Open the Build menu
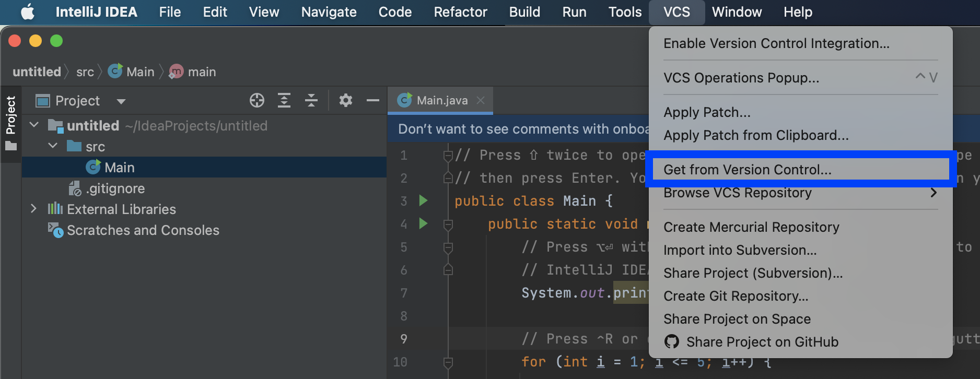Screen dimensions: 980x379 tap(524, 11)
